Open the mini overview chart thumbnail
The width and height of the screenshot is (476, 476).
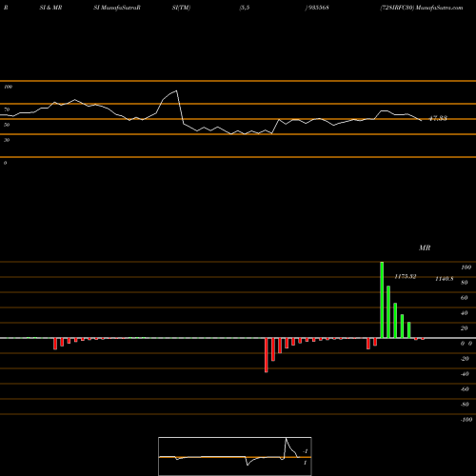(235, 456)
